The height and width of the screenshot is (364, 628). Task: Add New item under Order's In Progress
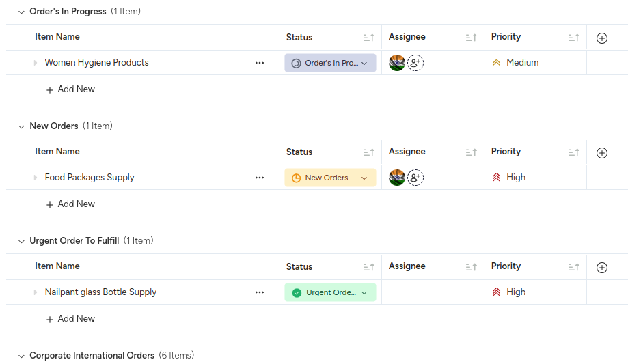70,89
